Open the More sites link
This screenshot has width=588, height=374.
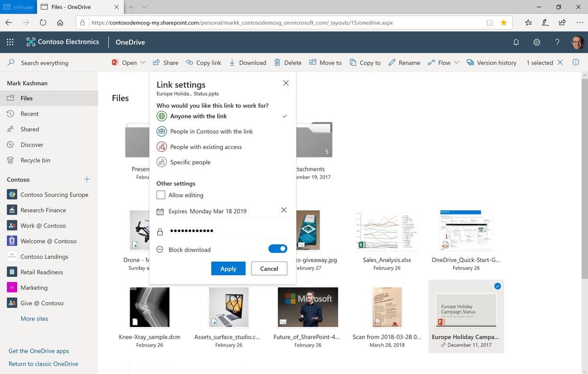click(x=35, y=319)
